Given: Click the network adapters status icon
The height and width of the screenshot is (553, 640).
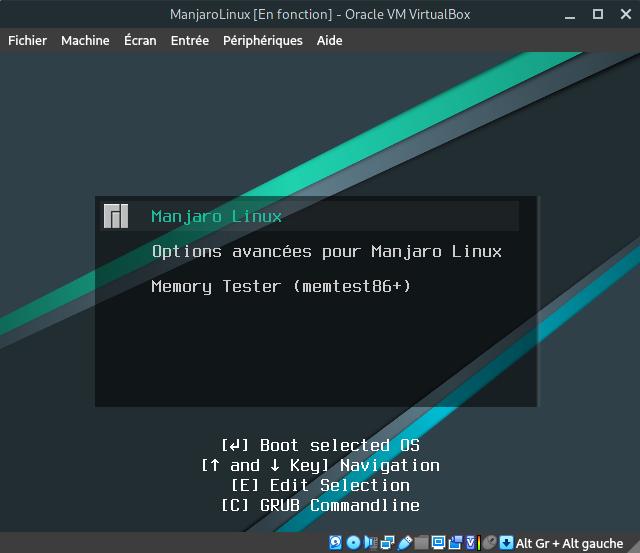Looking at the screenshot, I should pos(387,543).
